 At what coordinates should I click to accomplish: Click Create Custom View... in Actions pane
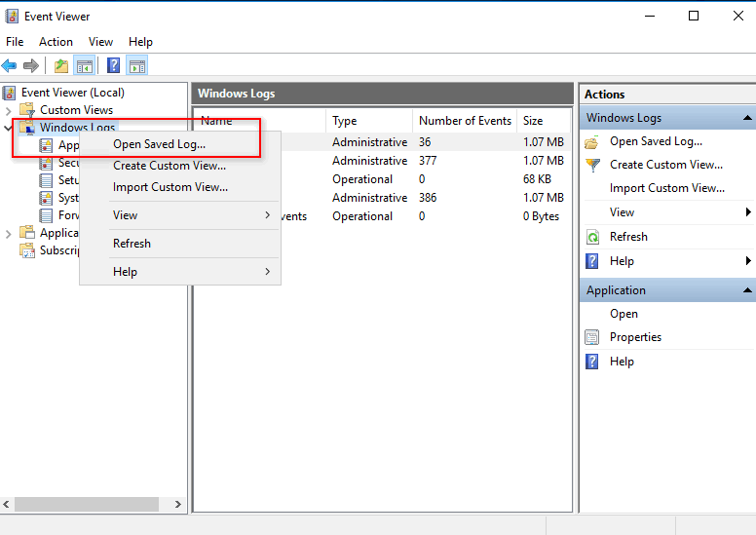point(665,165)
